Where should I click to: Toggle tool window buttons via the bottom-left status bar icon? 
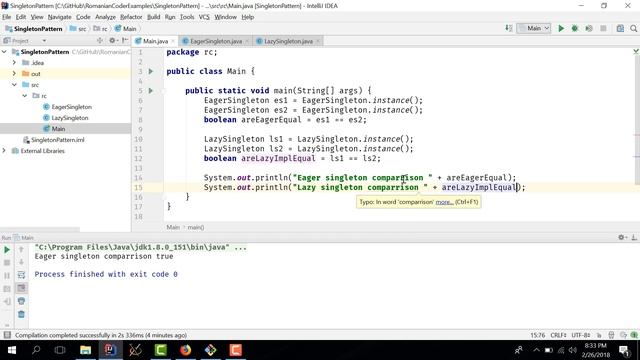[7, 335]
